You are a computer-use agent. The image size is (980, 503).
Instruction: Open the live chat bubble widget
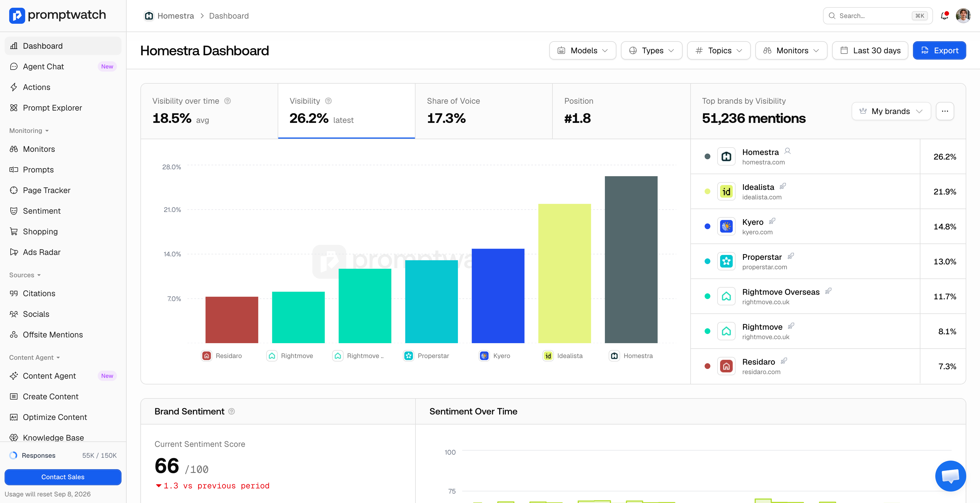(x=950, y=476)
